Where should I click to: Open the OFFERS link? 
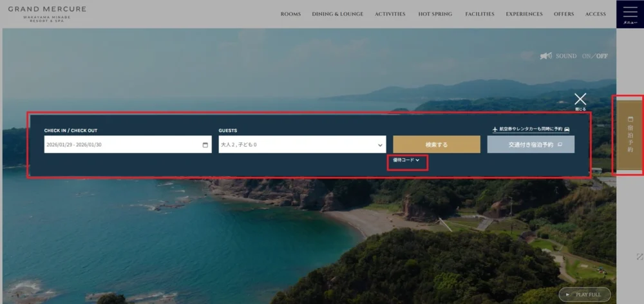563,14
